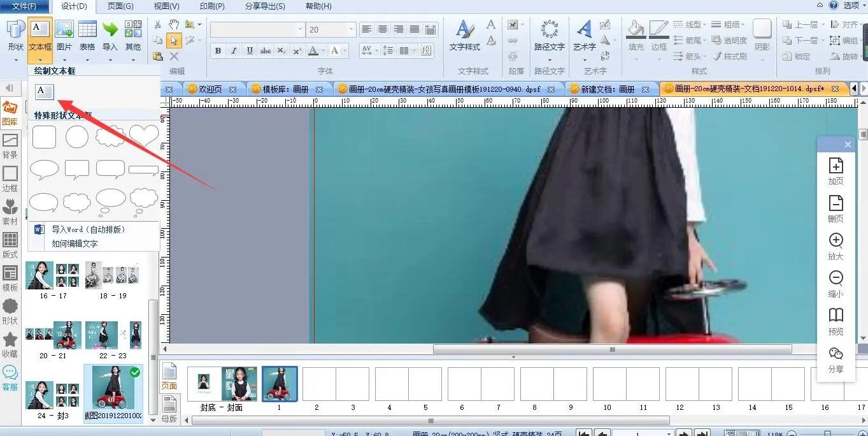Select the heart-shaped text box
868x436 pixels.
[x=144, y=136]
